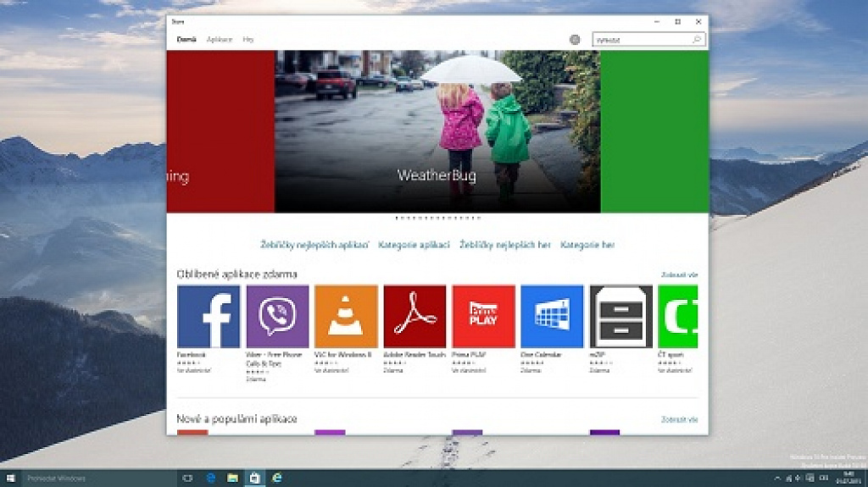Open the Facebook app tile
Image resolution: width=868 pixels, height=487 pixels.
[209, 317]
